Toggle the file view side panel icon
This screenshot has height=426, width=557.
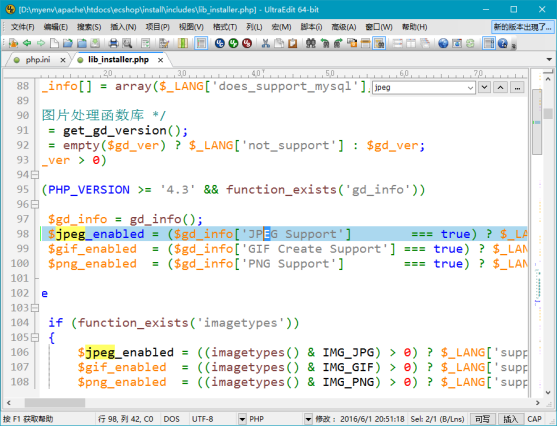489,43
